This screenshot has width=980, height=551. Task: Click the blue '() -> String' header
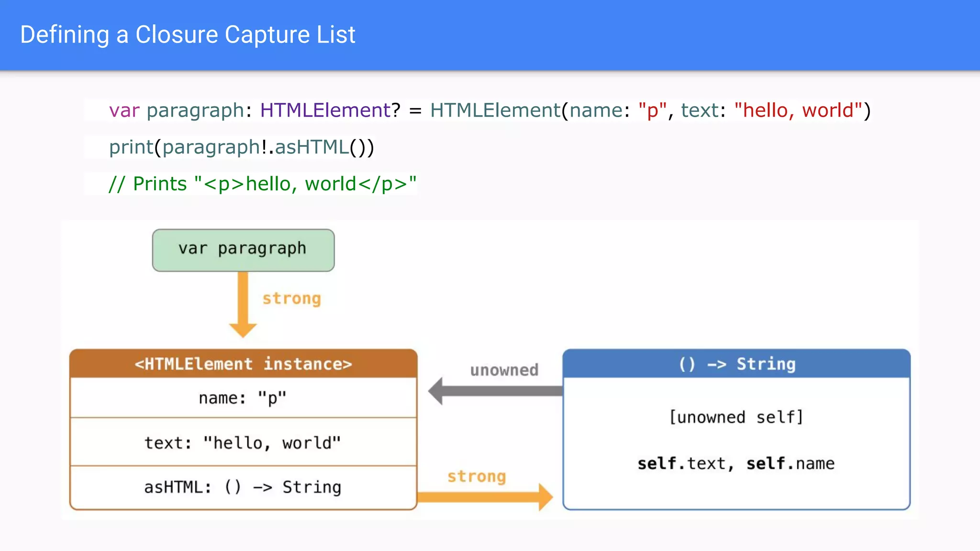click(736, 364)
